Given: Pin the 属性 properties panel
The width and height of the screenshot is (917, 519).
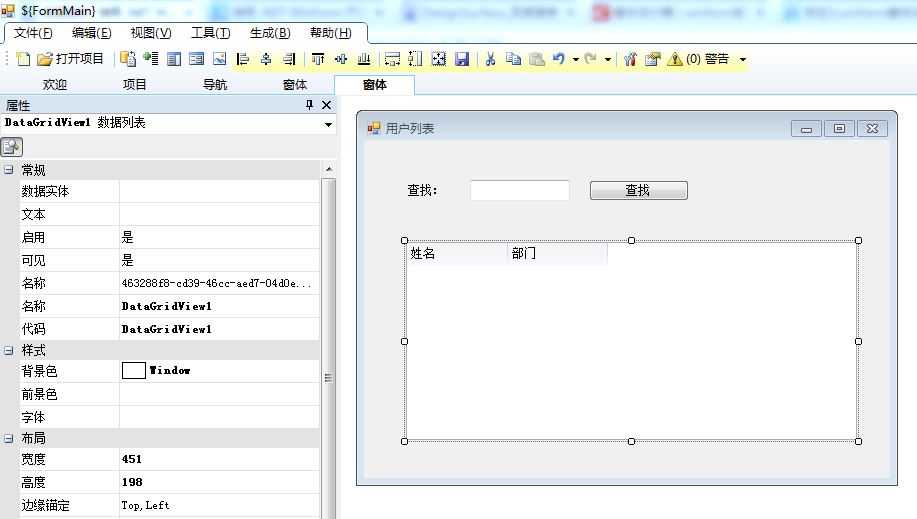Looking at the screenshot, I should pos(309,105).
